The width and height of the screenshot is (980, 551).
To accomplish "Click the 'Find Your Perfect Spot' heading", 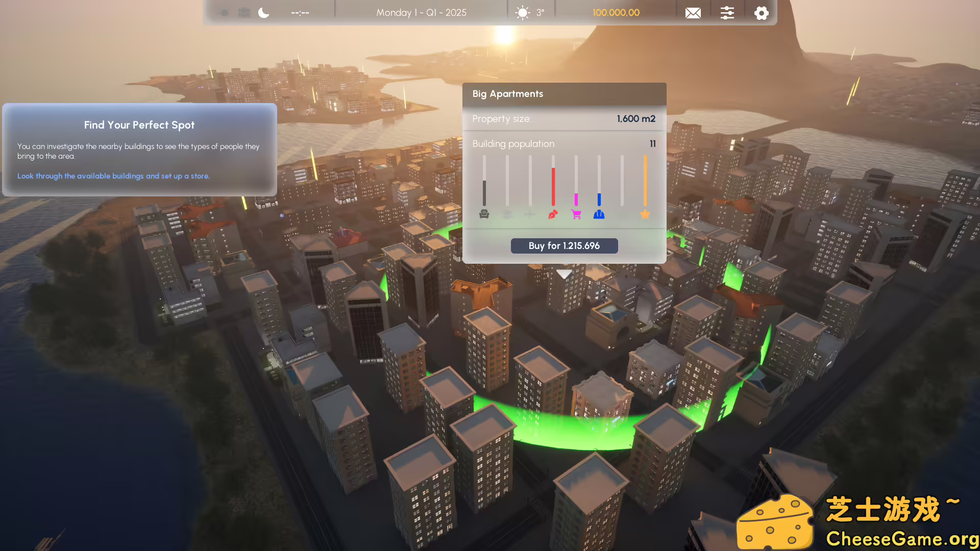I will point(139,125).
